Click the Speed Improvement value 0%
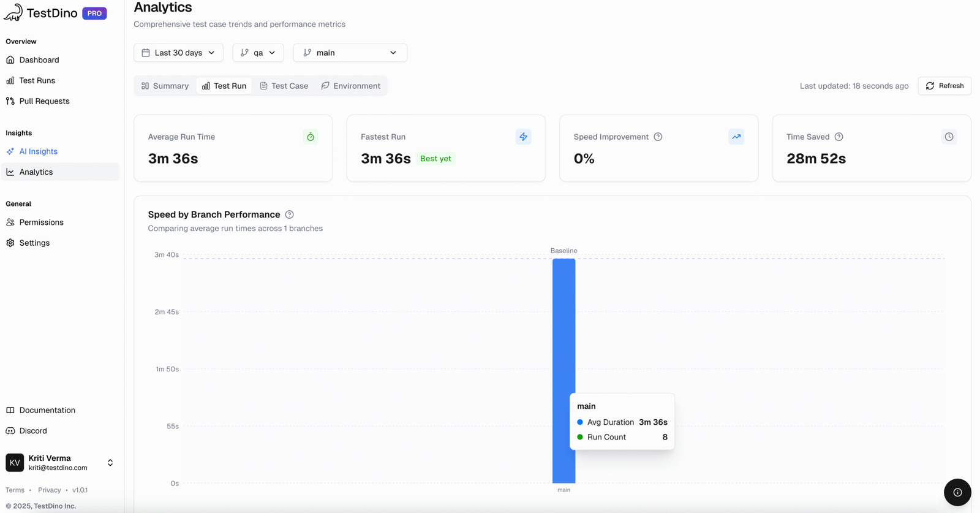Screen dimensions: 980x513 584,159
